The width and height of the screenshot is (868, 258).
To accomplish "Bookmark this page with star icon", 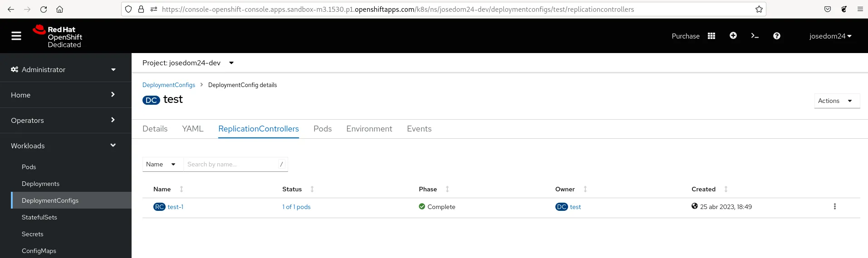I will click(759, 9).
